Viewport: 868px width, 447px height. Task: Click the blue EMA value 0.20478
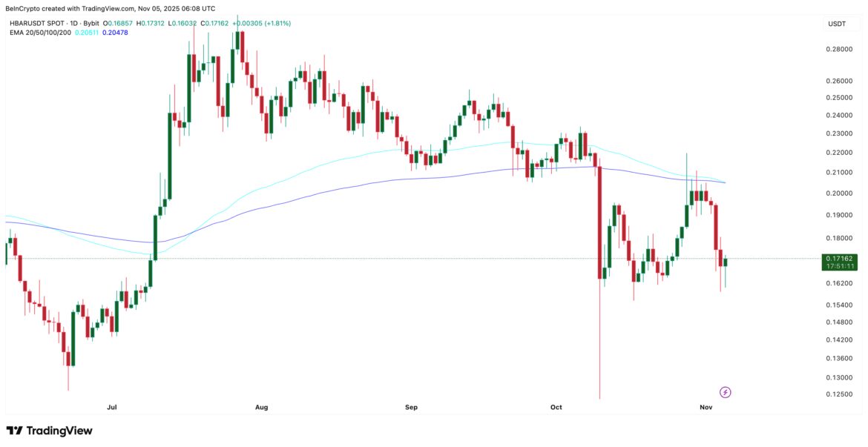tap(115, 33)
